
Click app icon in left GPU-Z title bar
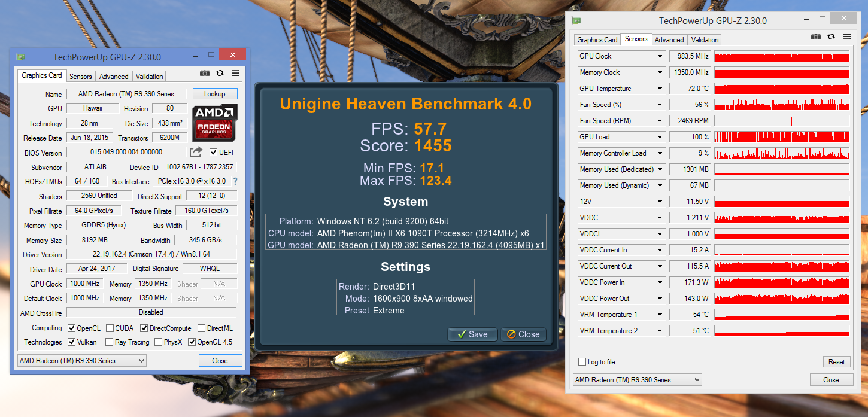click(20, 57)
